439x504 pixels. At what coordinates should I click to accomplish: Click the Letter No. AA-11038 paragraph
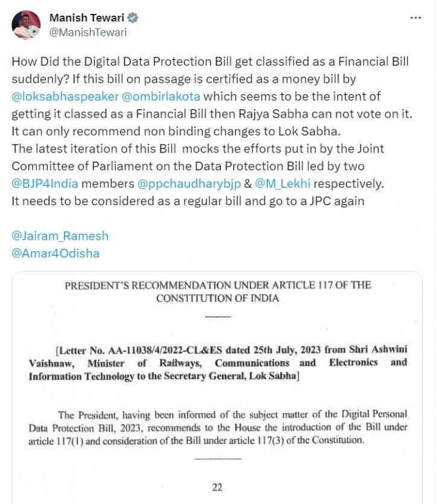pyautogui.click(x=218, y=363)
